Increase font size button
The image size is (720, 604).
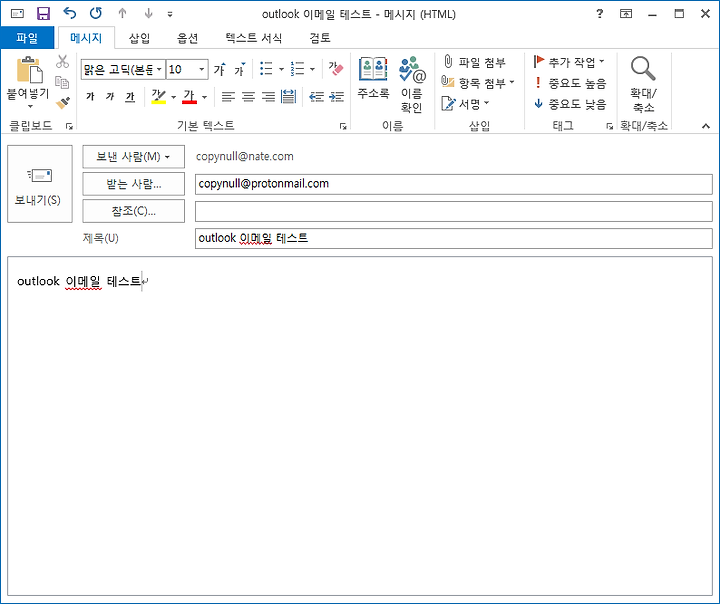(x=219, y=69)
